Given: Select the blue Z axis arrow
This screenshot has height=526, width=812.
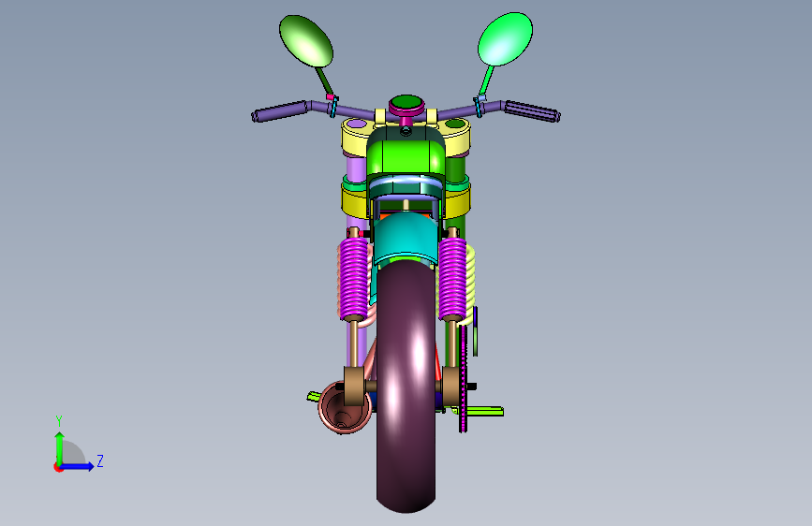Looking at the screenshot, I should 78,466.
